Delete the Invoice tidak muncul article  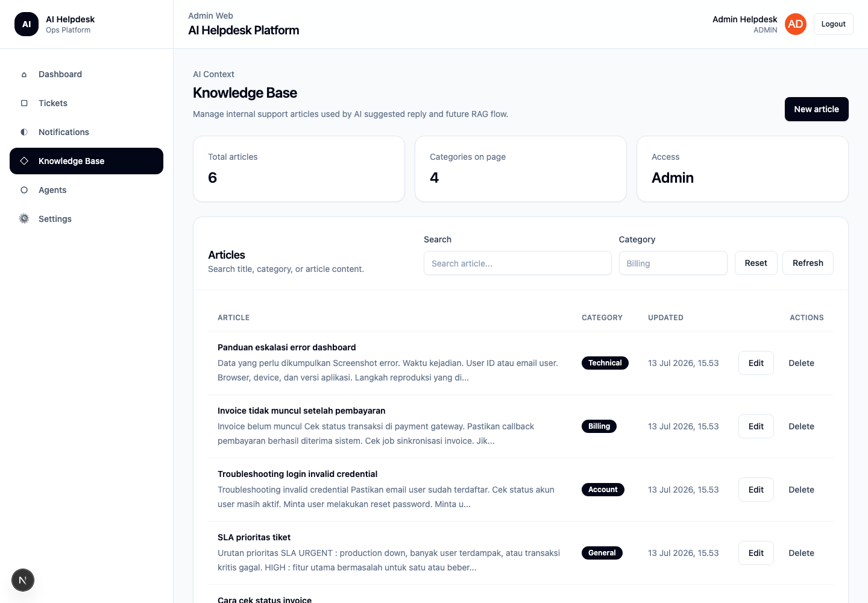(x=801, y=426)
